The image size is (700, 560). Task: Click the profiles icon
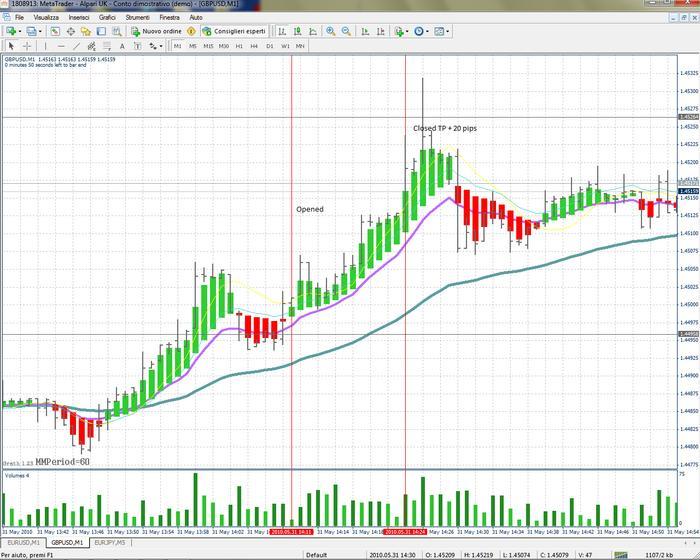31,31
